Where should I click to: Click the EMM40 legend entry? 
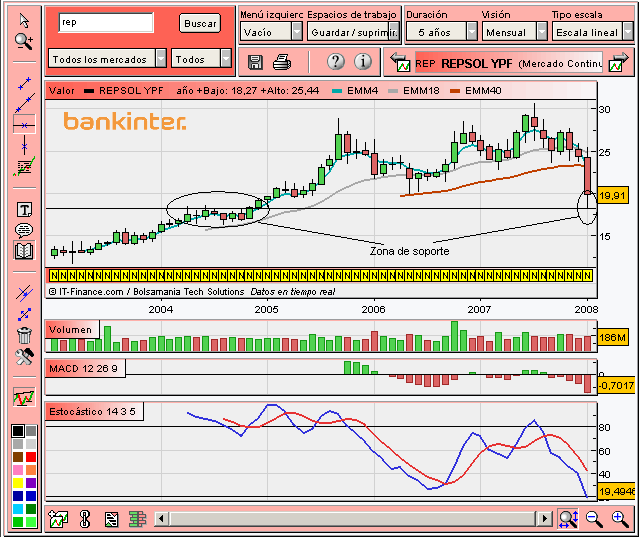click(475, 91)
